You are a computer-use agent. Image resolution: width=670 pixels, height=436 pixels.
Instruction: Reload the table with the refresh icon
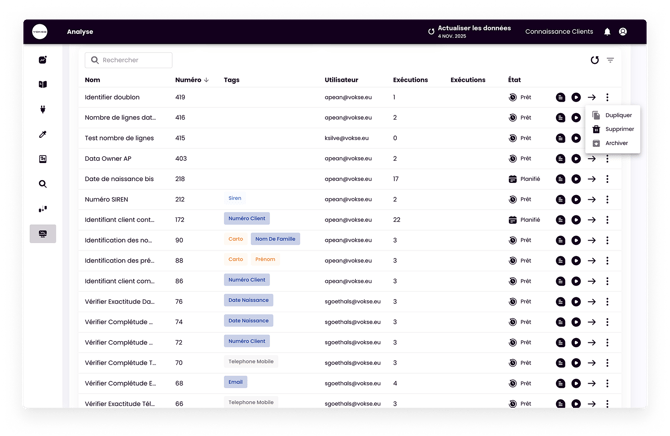(x=595, y=60)
